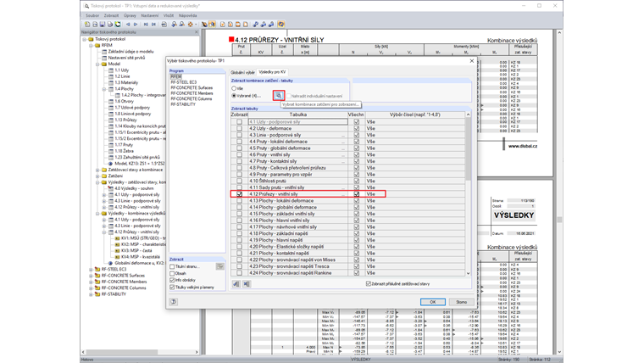The image size is (644, 363).
Task: Switch to 'Výsledky pro KV' tab
Action: [272, 72]
